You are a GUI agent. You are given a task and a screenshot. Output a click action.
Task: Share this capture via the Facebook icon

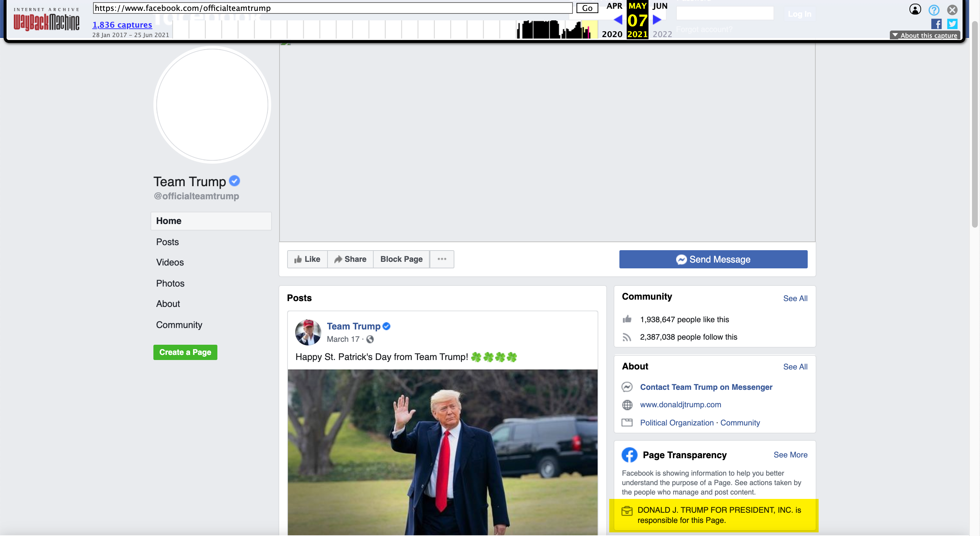pyautogui.click(x=936, y=24)
